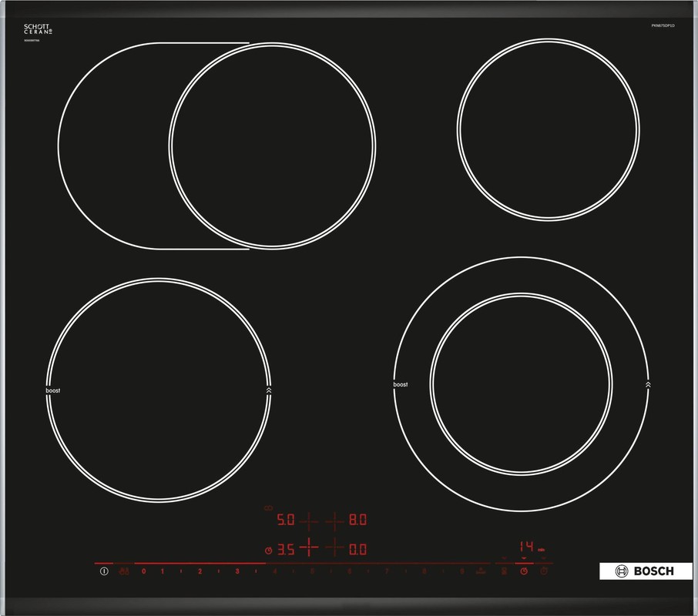Viewport: 698px width, 616px height.
Task: Tap the boost label on the front-left zone
Action: pyautogui.click(x=52, y=390)
